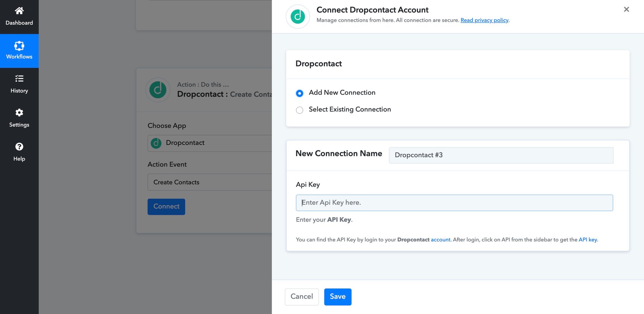Click the small Dropcontact icon in Choose App field
The image size is (644, 314).
pyautogui.click(x=156, y=143)
